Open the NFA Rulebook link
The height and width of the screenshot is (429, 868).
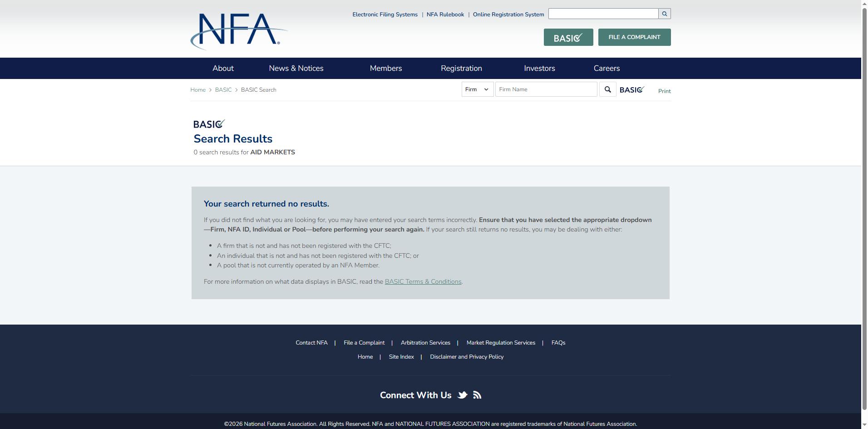click(445, 15)
